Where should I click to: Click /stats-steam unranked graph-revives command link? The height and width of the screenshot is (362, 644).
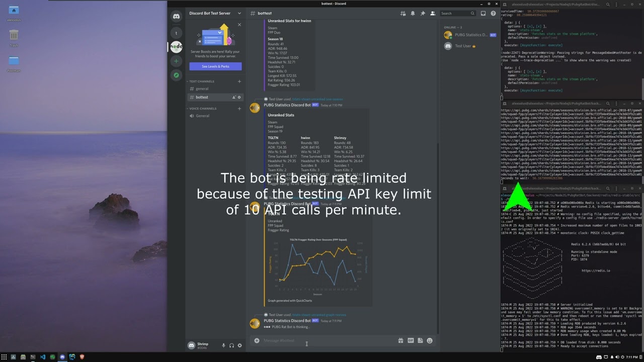pos(319,315)
